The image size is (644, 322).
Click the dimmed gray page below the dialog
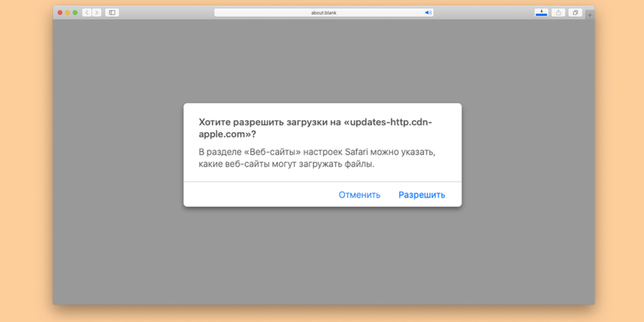click(x=322, y=260)
